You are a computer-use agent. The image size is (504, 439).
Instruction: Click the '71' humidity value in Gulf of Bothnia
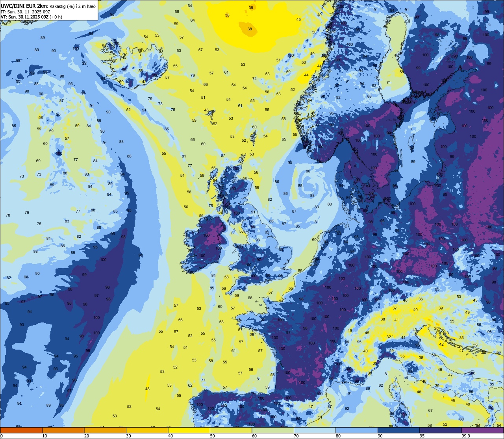tap(388, 82)
